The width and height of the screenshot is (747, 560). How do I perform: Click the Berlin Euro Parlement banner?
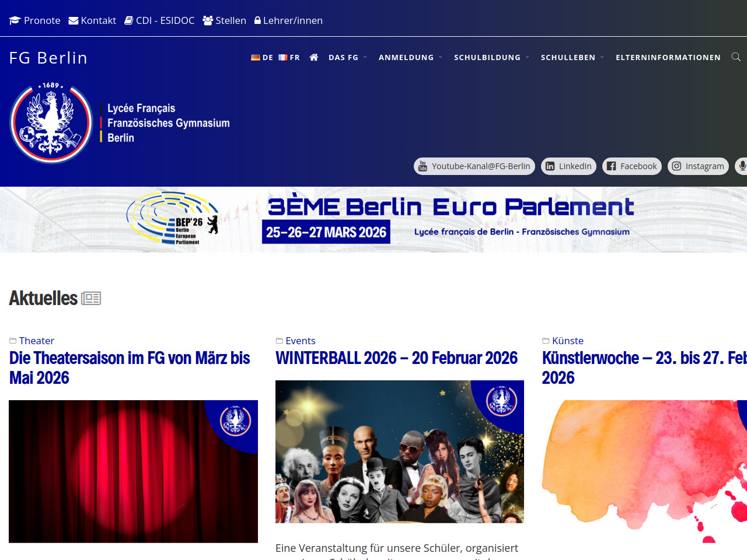373,219
